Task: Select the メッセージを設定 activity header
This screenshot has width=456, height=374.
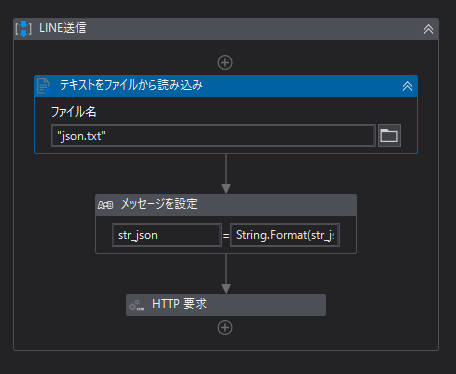Action: (x=226, y=205)
